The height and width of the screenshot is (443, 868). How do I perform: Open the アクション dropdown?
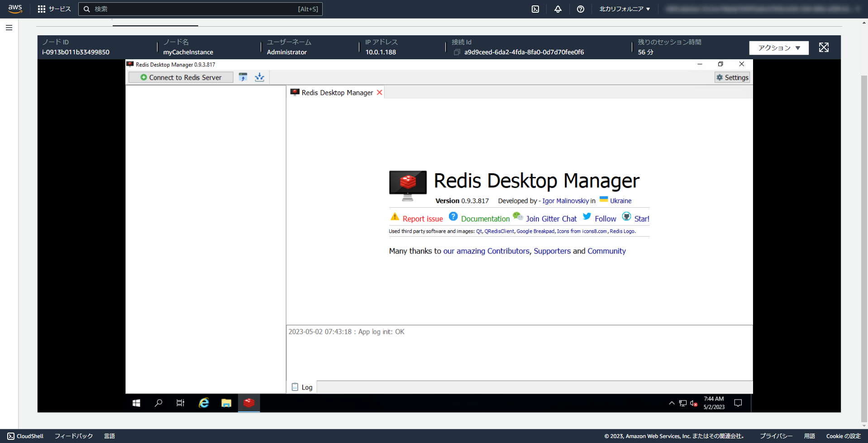click(x=778, y=48)
